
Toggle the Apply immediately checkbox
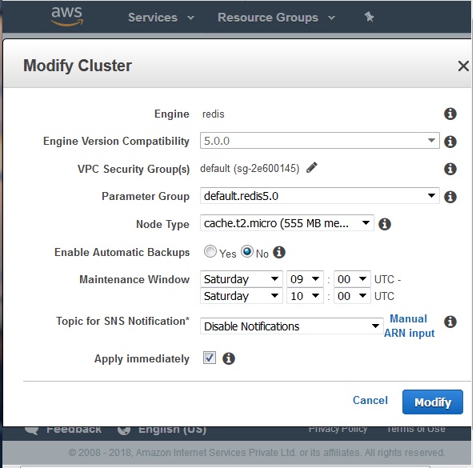[x=210, y=358]
